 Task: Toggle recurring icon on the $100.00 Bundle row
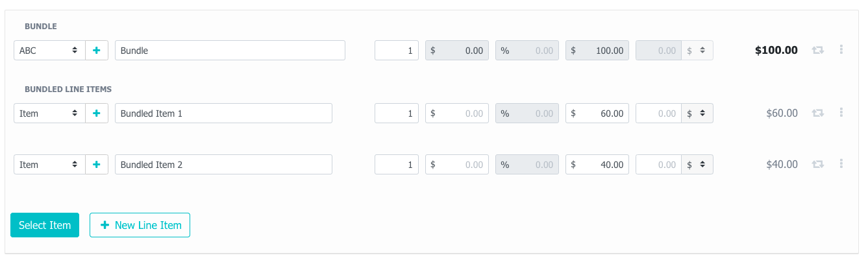click(818, 50)
